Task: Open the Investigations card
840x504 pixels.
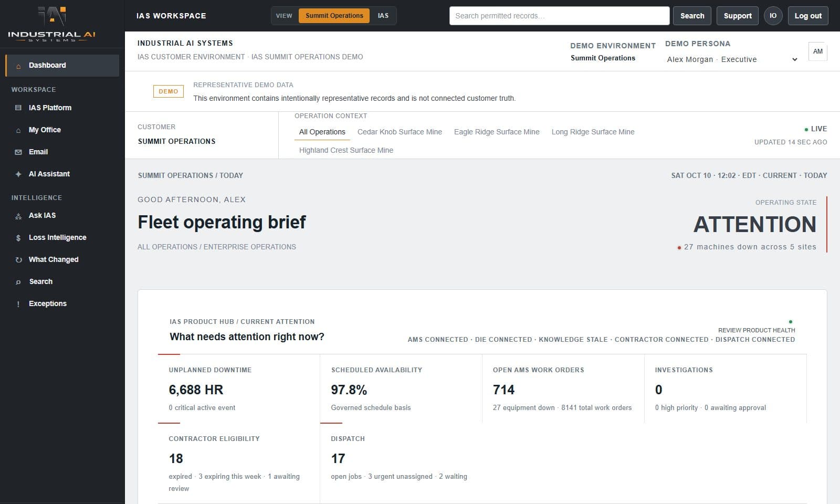Action: tap(726, 388)
